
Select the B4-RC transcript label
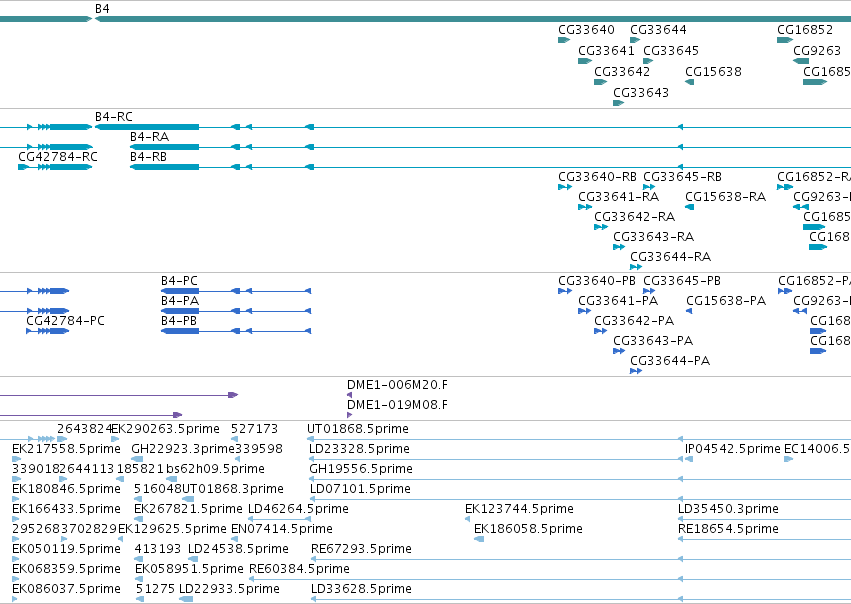pyautogui.click(x=113, y=117)
